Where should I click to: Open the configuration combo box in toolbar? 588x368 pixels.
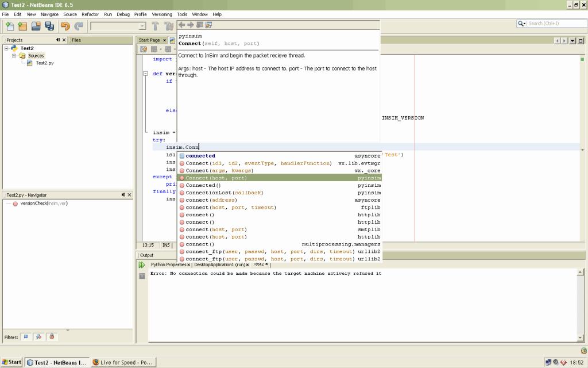(142, 26)
